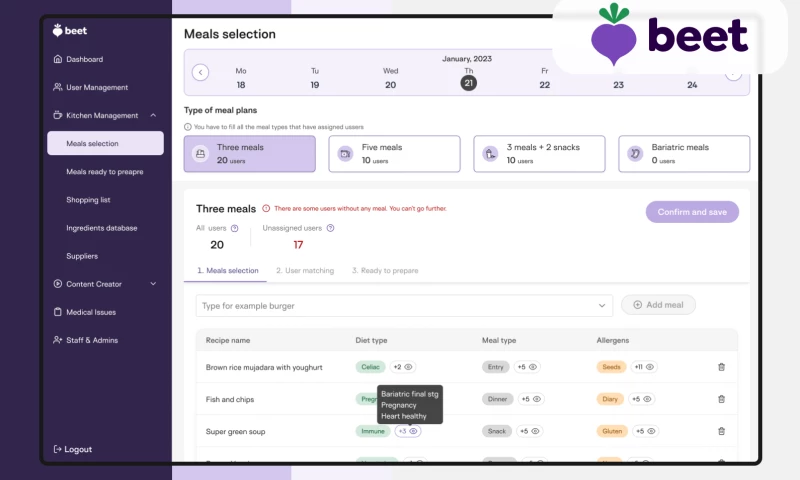
Task: Click the User Management people icon
Action: click(58, 87)
